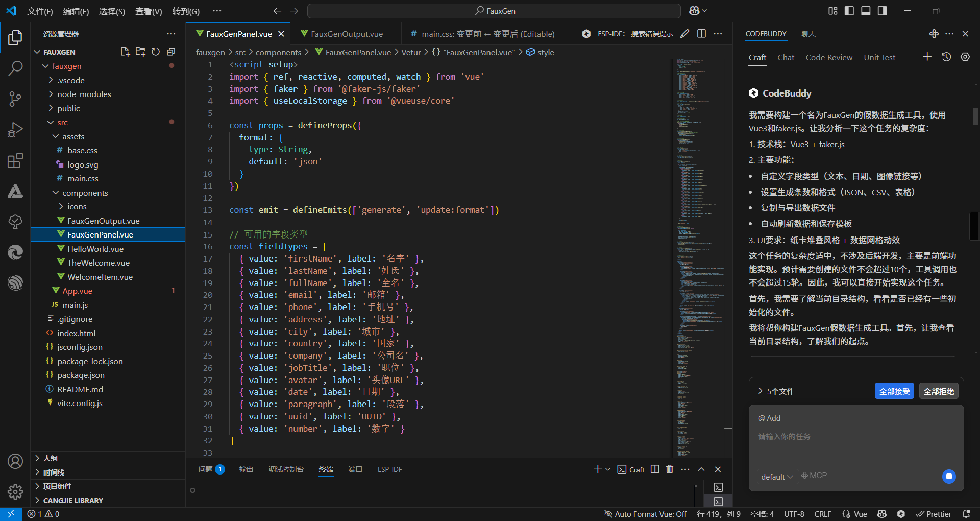Collapse the fauxgen folder

(x=45, y=66)
